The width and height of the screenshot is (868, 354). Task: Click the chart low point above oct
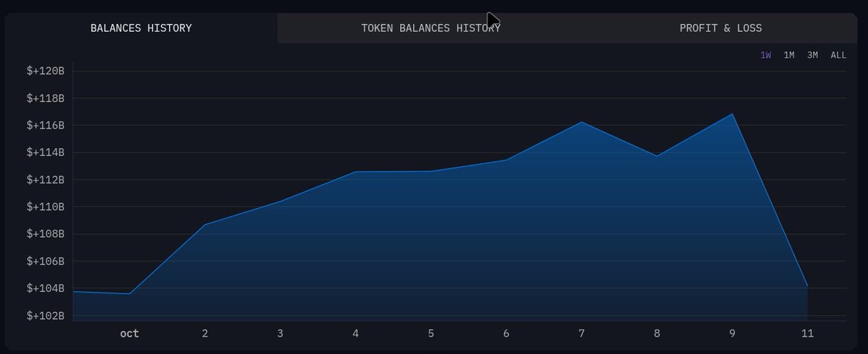[129, 294]
